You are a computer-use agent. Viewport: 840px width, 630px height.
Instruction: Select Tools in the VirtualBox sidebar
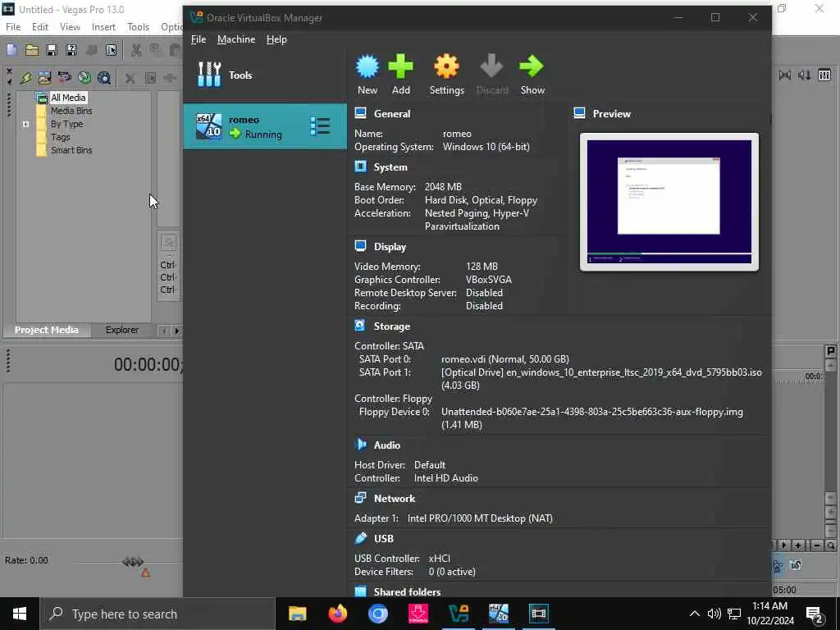[265, 75]
